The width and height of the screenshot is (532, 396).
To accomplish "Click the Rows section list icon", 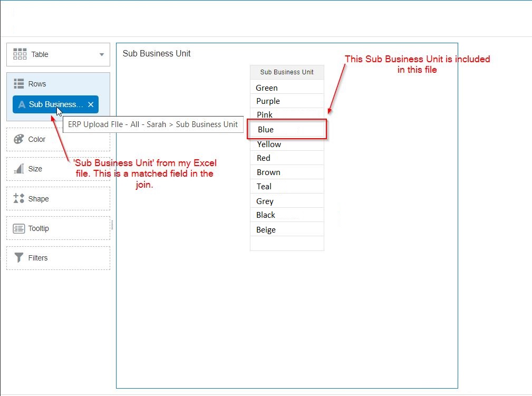I will [18, 84].
